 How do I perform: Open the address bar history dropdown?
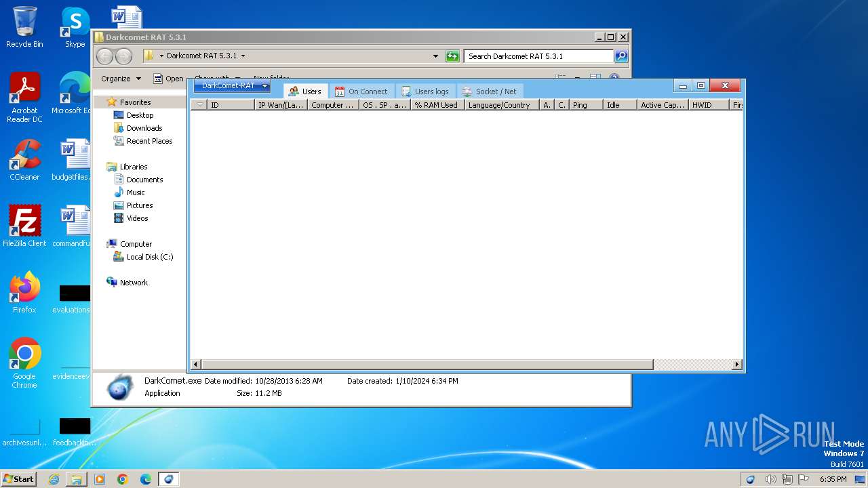pyautogui.click(x=435, y=56)
